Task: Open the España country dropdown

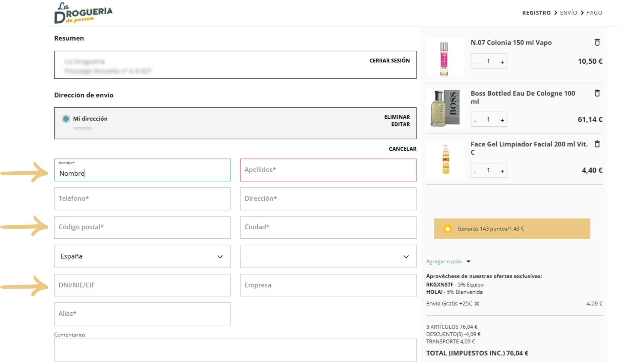Action: [x=142, y=256]
